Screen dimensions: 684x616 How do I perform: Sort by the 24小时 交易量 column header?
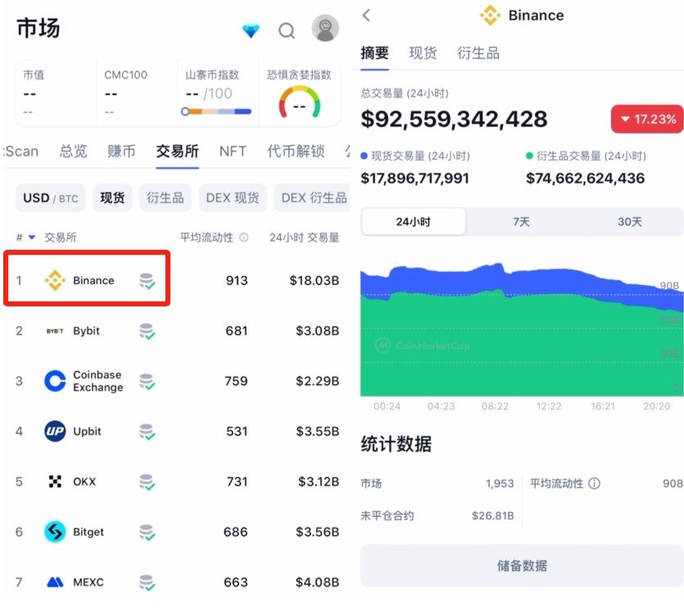point(304,238)
